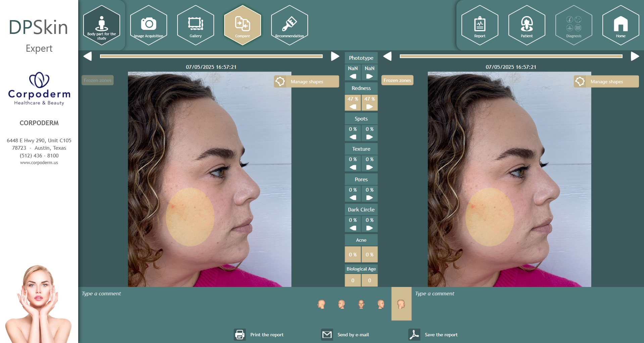Select first face-angle thumbnail
This screenshot has height=343, width=644.
[x=321, y=304]
